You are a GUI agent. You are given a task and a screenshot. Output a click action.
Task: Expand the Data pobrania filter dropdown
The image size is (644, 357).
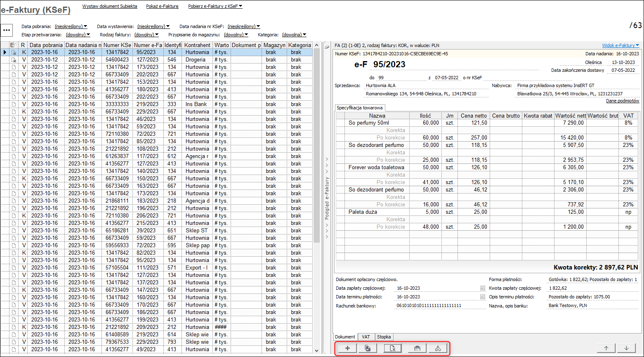pyautogui.click(x=71, y=26)
